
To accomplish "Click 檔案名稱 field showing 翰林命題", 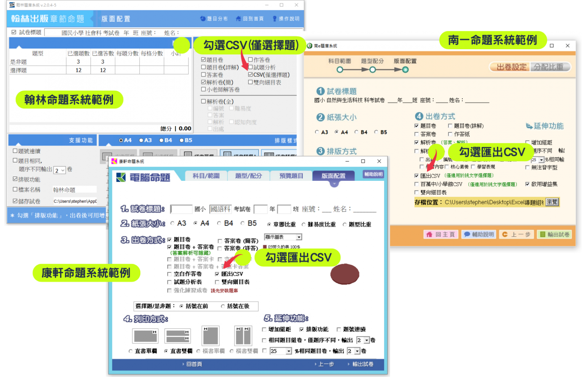I will click(74, 190).
